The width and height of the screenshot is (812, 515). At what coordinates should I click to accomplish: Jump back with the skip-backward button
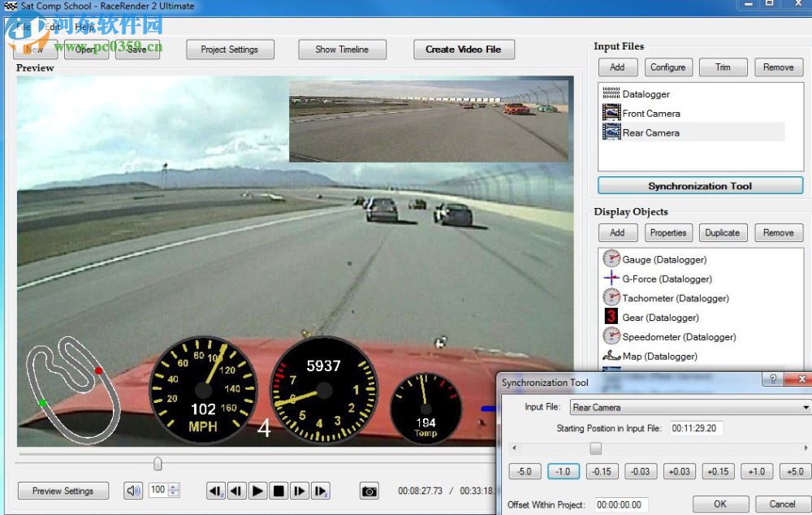(215, 491)
